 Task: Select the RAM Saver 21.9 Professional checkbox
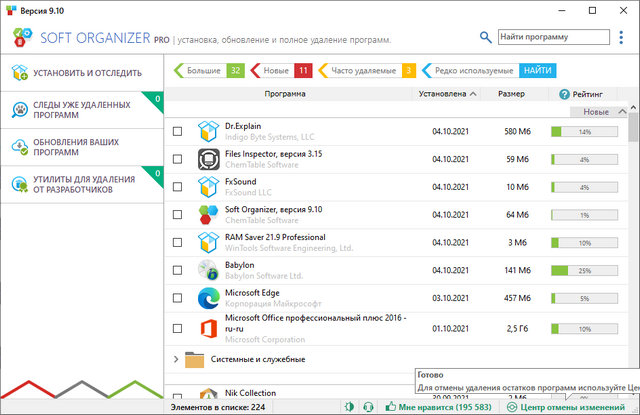pyautogui.click(x=177, y=243)
